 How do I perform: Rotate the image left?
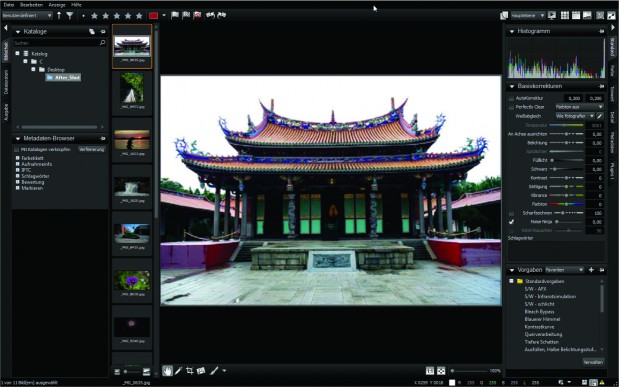tap(210, 15)
